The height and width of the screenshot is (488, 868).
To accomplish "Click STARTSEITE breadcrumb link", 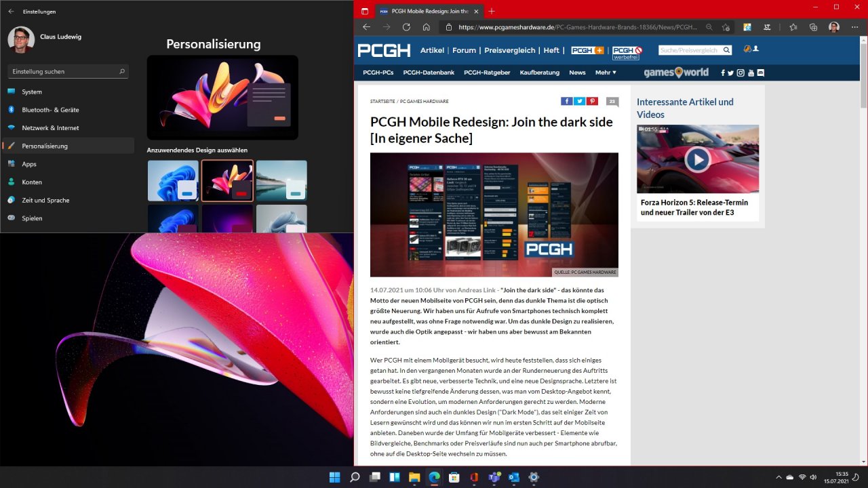I will pos(382,102).
